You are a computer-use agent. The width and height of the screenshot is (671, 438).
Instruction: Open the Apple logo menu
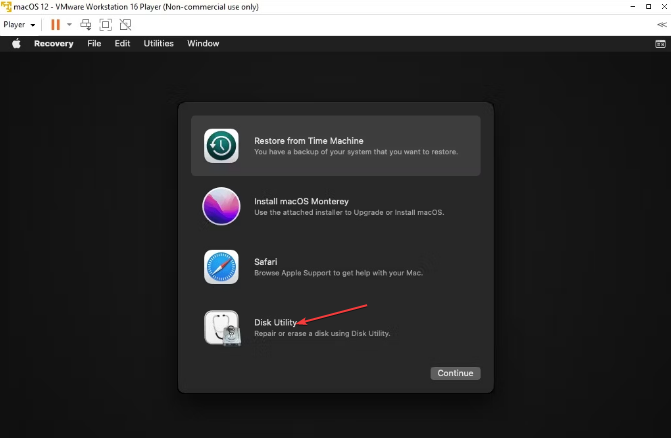coord(16,44)
